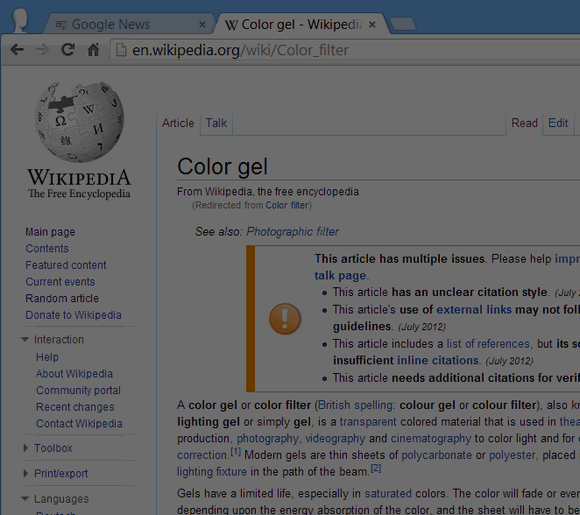Open the photography link
The image size is (580, 515).
pyautogui.click(x=267, y=438)
